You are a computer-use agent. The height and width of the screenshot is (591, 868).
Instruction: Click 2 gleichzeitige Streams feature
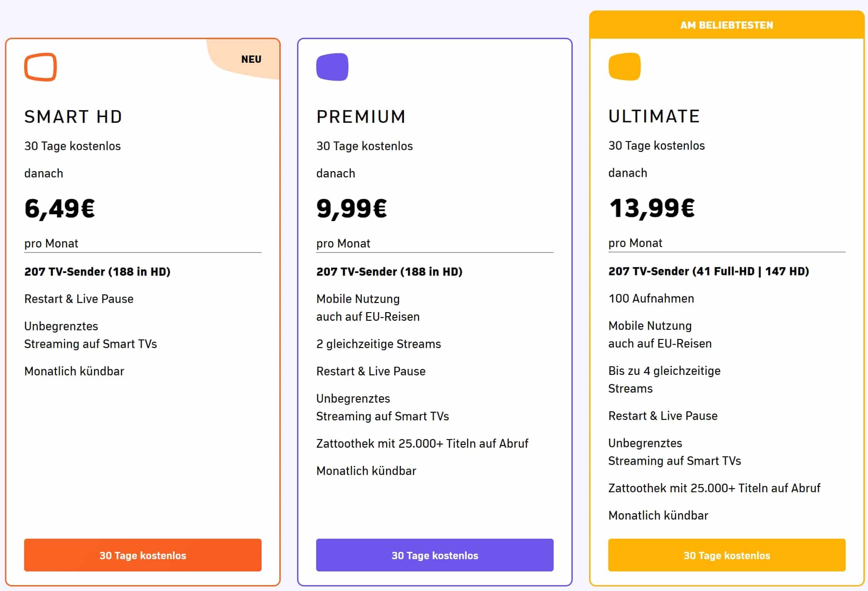378,344
